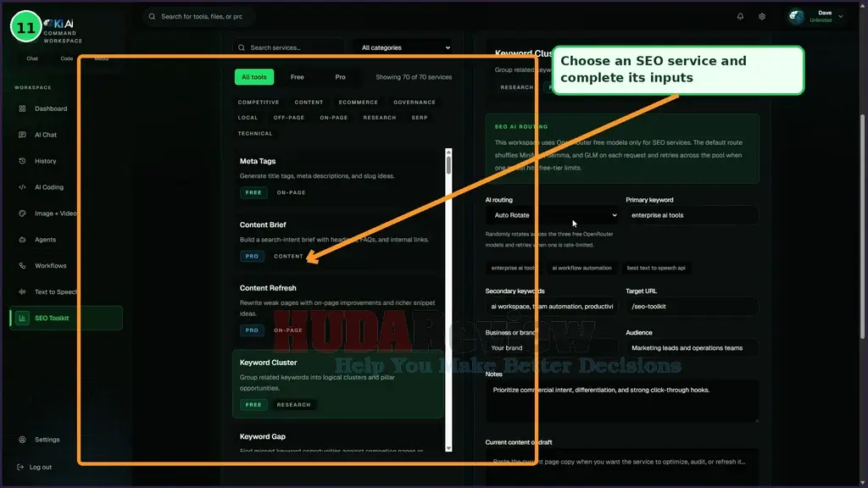
Task: Click 'Showing 70 of 70 services' text
Action: pyautogui.click(x=414, y=77)
